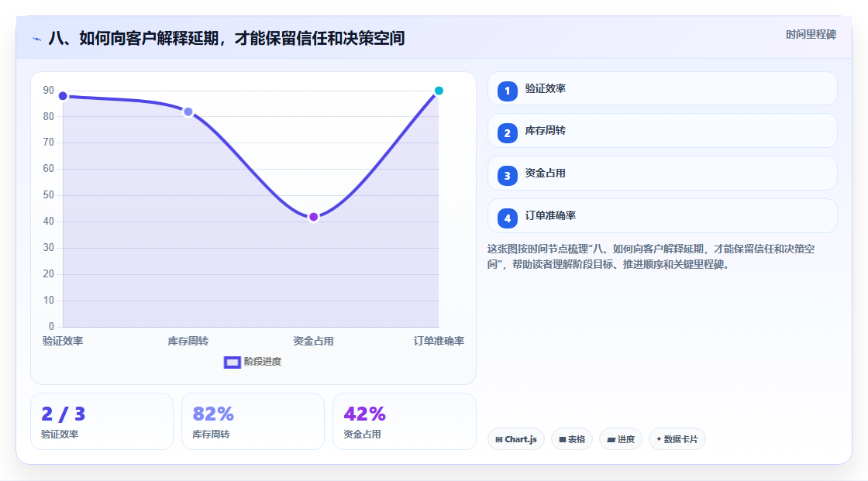868x481 pixels.
Task: Click the number 2 badge for 库存周转
Action: click(507, 133)
